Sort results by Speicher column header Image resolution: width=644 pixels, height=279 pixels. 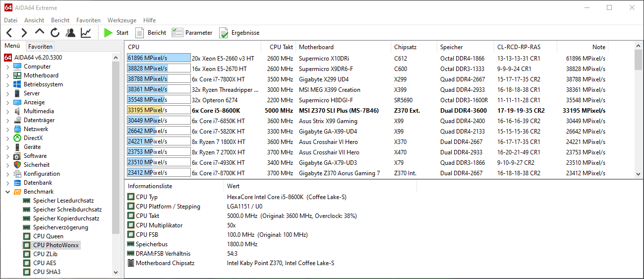click(x=466, y=47)
